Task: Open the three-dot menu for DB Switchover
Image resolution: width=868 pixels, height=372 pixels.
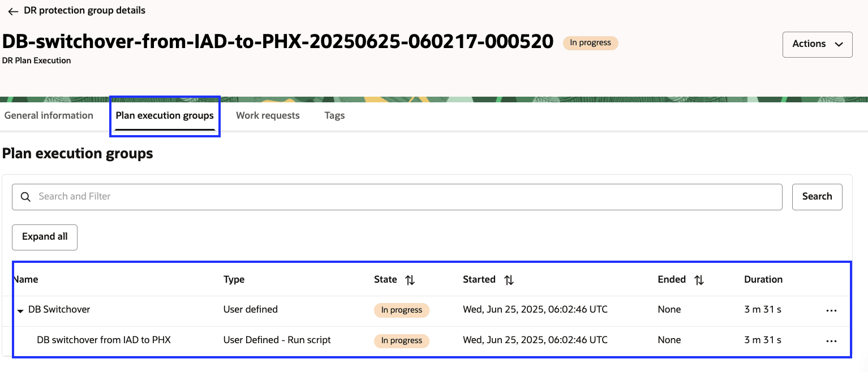Action: (x=831, y=310)
